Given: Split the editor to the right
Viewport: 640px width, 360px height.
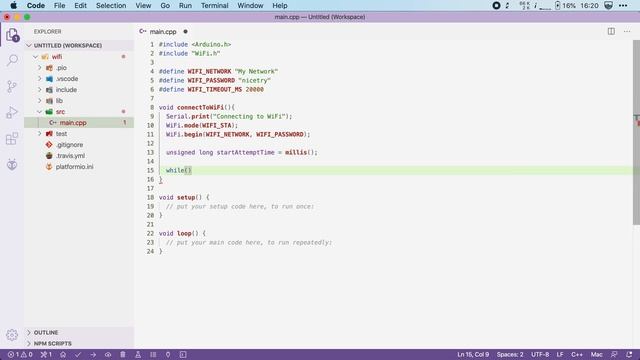Looking at the screenshot, I should click(x=611, y=31).
